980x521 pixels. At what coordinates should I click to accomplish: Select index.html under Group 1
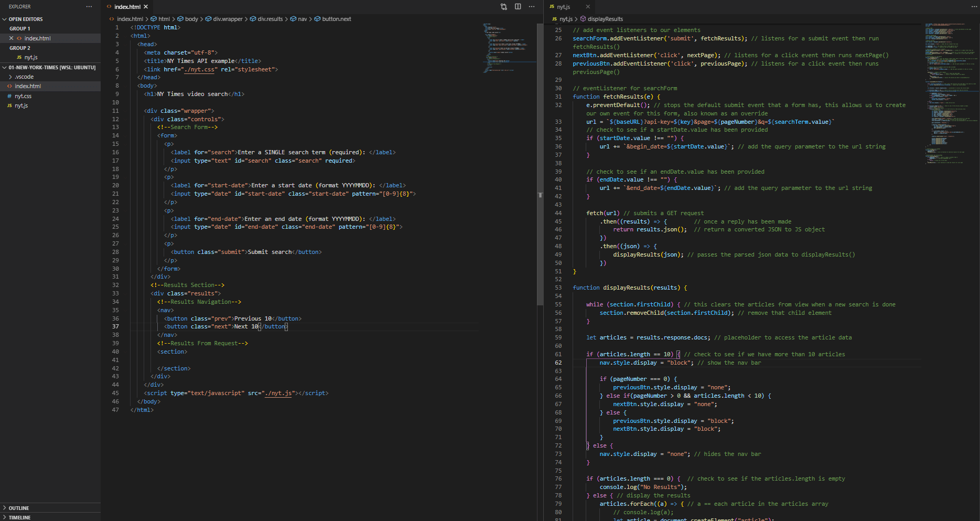click(x=38, y=38)
